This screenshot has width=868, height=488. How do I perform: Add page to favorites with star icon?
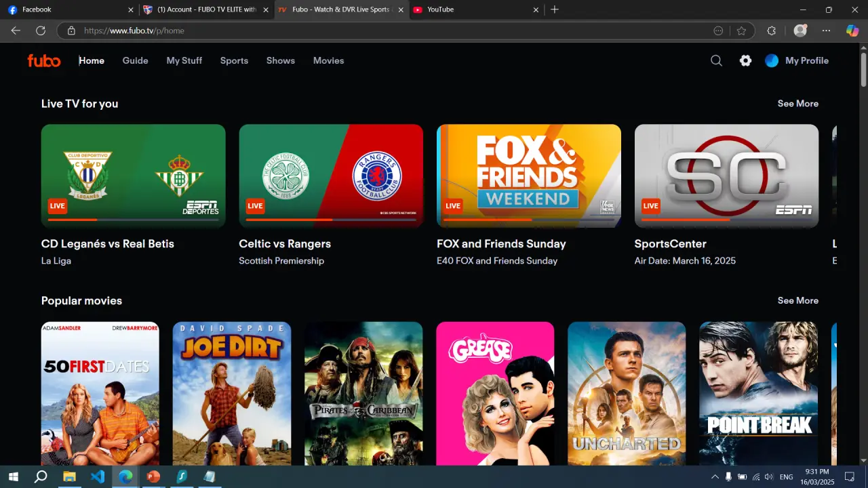click(x=741, y=30)
